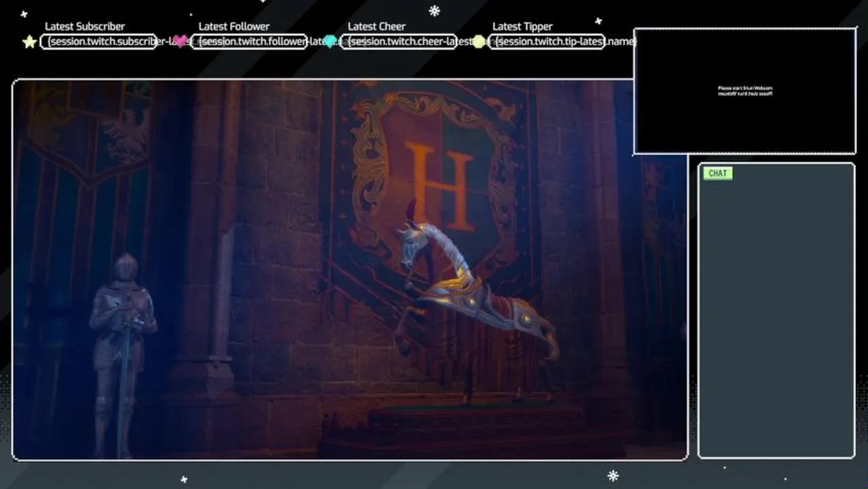Click the teal gem cheer icon
Image resolution: width=868 pixels, height=489 pixels.
[330, 42]
